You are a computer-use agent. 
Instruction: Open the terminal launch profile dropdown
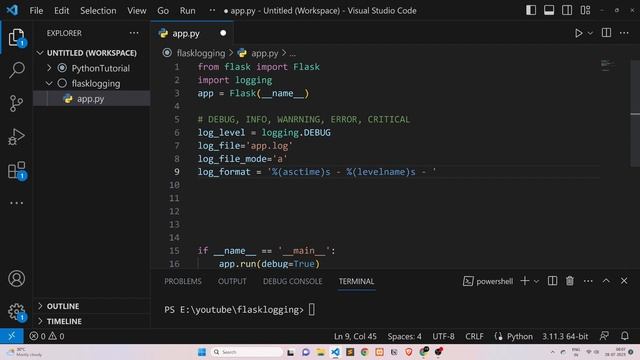click(x=536, y=281)
